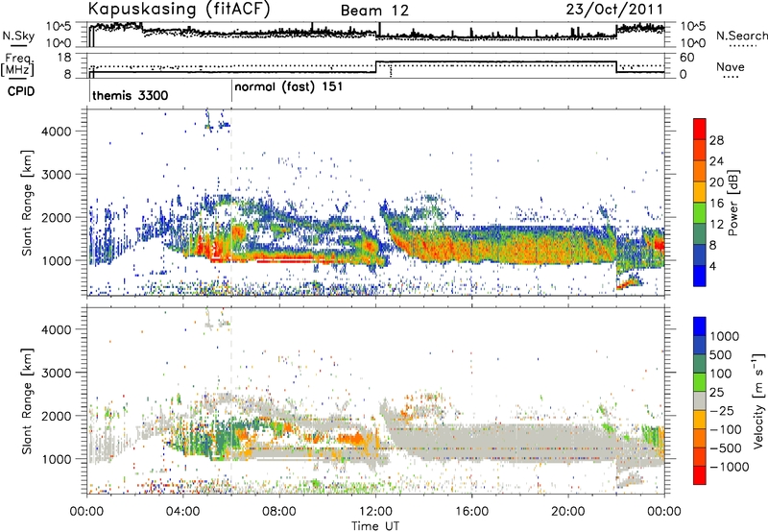Click the 'normal (fast) 151' CPID marker
Viewport: 768px width, 532px height.
click(289, 87)
